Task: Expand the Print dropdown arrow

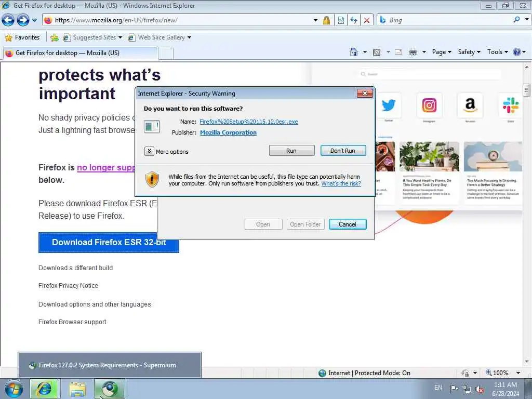Action: coord(424,52)
